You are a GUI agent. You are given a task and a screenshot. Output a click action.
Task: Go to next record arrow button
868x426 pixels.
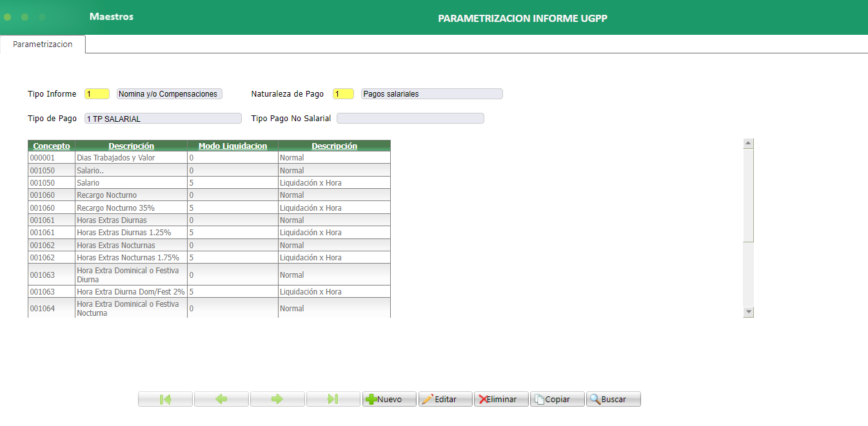point(277,399)
